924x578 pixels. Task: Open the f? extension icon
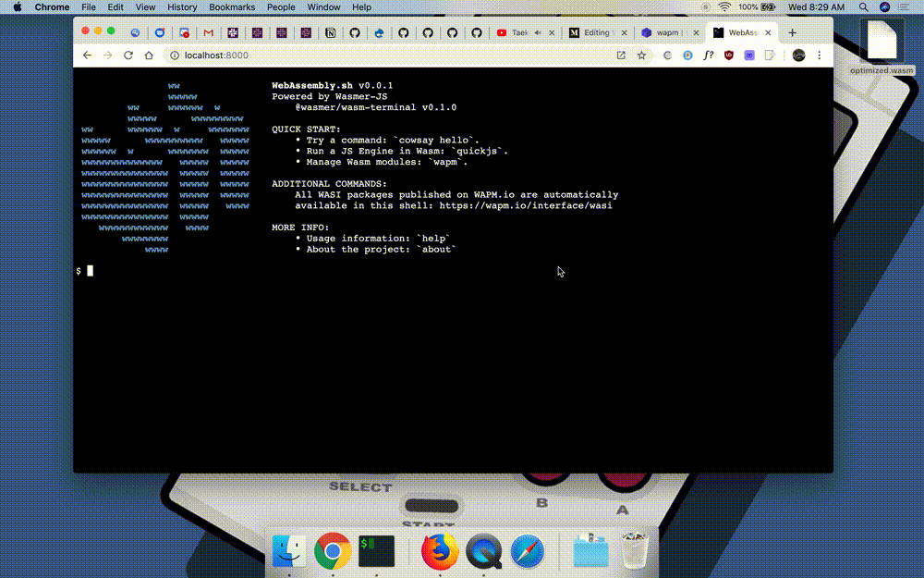coord(709,55)
